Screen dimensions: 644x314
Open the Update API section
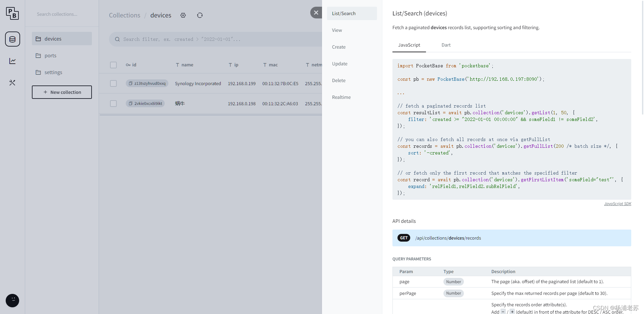pyautogui.click(x=352, y=64)
